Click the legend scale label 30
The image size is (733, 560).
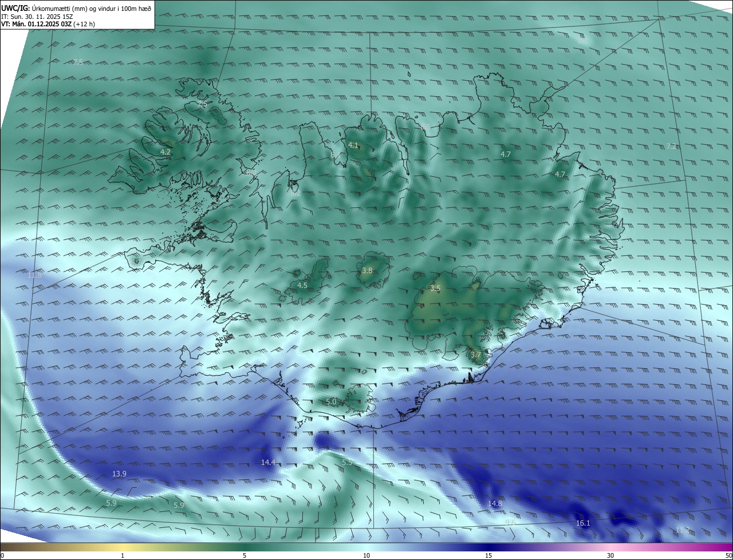click(610, 555)
